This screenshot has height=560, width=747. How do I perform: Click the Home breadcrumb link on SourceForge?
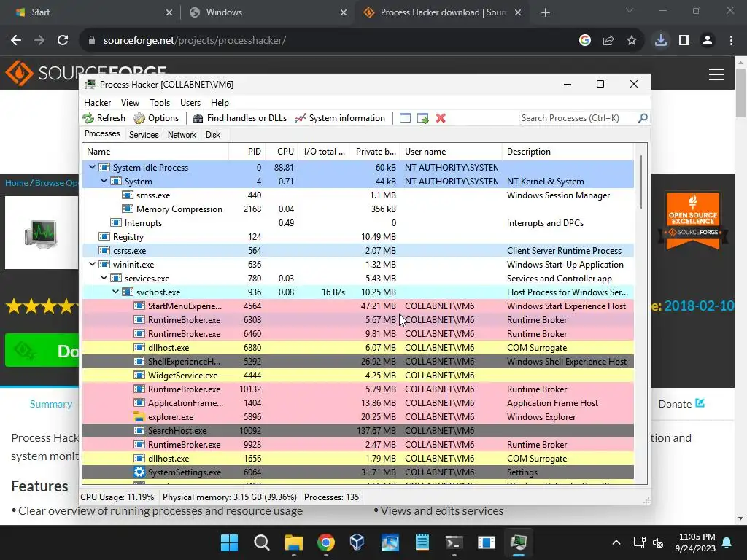[x=16, y=183]
